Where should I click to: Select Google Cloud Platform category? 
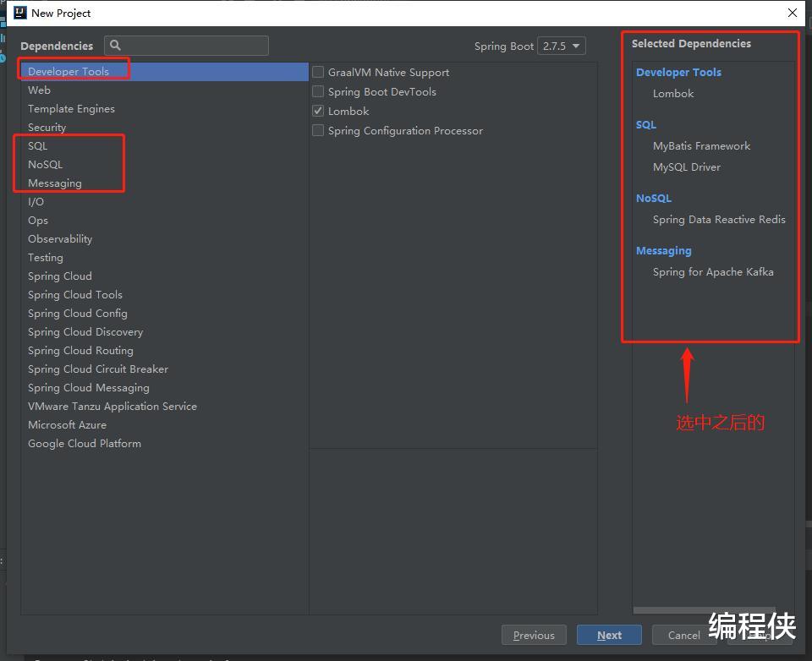point(165,444)
